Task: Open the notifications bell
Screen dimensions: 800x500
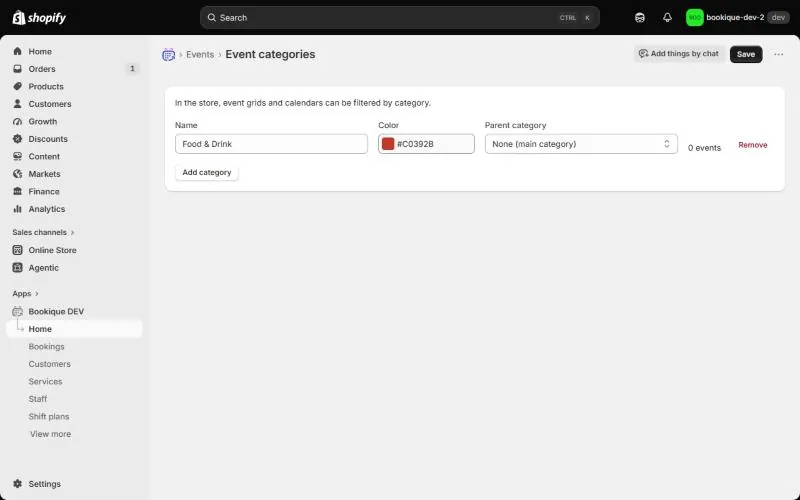Action: [667, 18]
